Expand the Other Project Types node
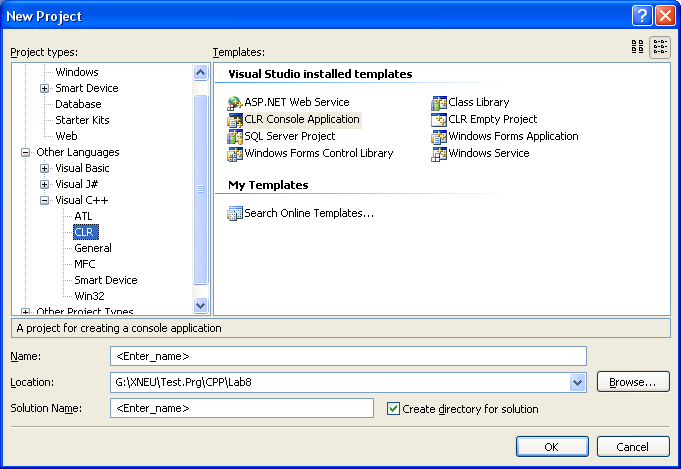The height and width of the screenshot is (469, 681). (25, 311)
